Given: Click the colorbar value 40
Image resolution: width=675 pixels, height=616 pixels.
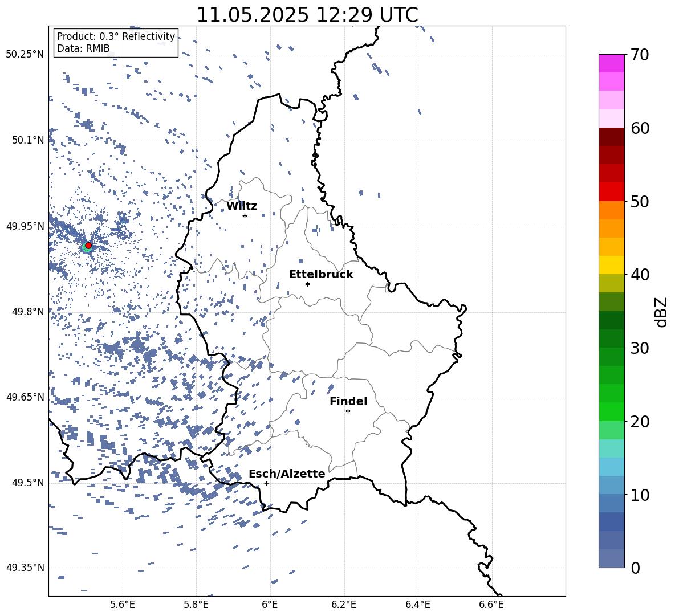Looking at the screenshot, I should point(640,275).
